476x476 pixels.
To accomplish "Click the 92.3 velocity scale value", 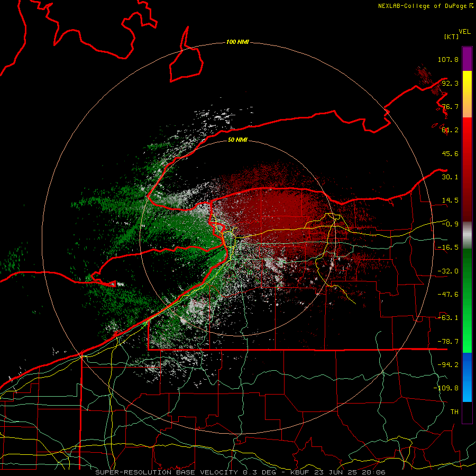I will (x=450, y=83).
